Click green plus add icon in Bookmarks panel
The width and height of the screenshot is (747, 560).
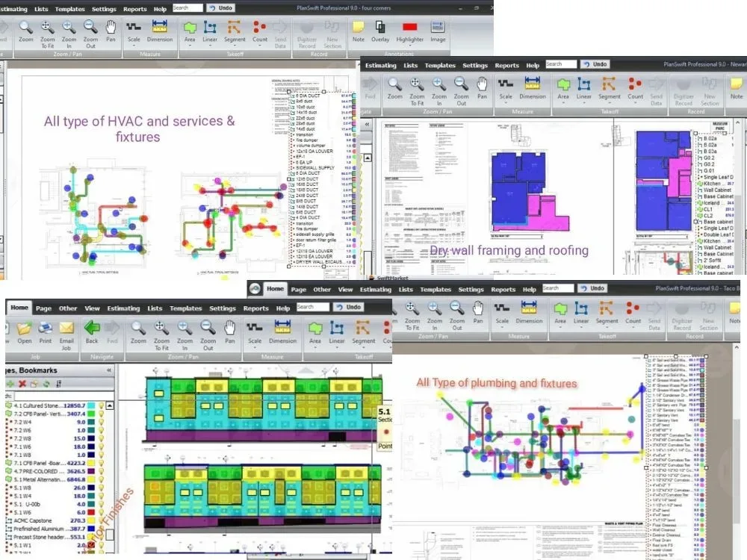[x=10, y=384]
